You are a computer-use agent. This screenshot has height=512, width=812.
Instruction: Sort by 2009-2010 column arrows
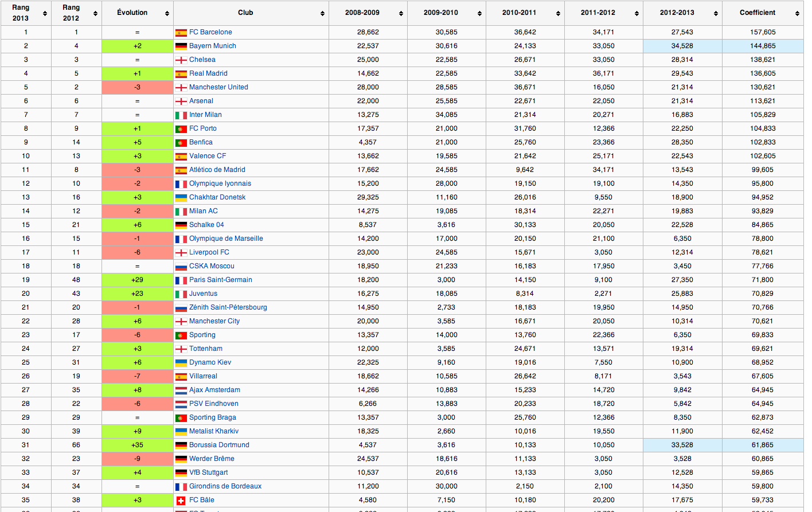pyautogui.click(x=479, y=13)
